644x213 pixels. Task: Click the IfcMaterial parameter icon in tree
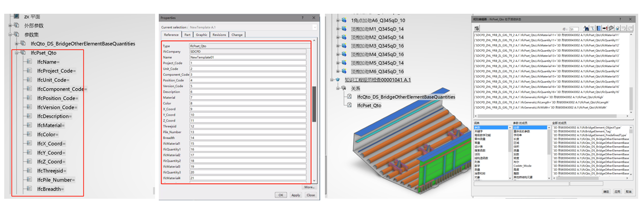30,125
